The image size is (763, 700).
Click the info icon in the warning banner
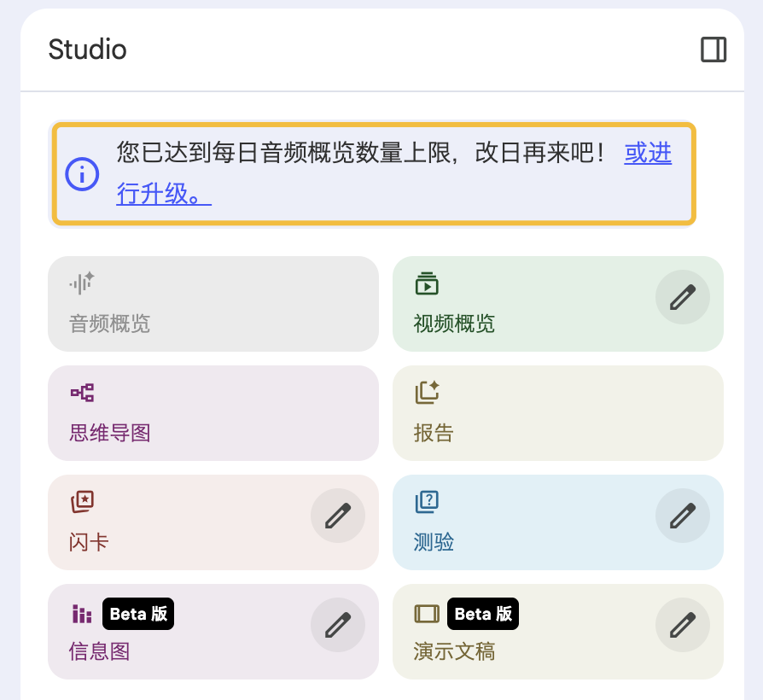pyautogui.click(x=83, y=174)
